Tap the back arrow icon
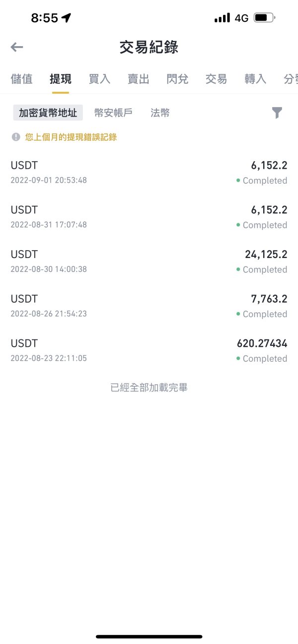 pos(17,47)
